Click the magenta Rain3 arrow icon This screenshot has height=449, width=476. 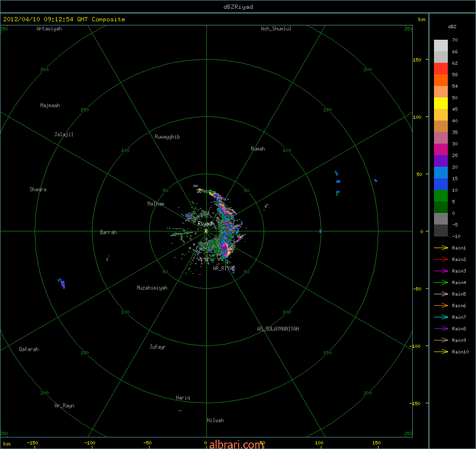coord(441,271)
